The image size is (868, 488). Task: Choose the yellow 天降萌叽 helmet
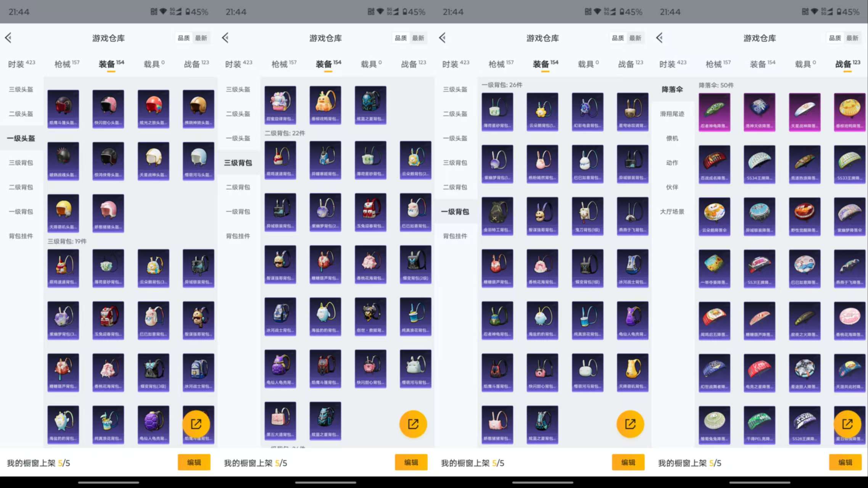click(63, 213)
